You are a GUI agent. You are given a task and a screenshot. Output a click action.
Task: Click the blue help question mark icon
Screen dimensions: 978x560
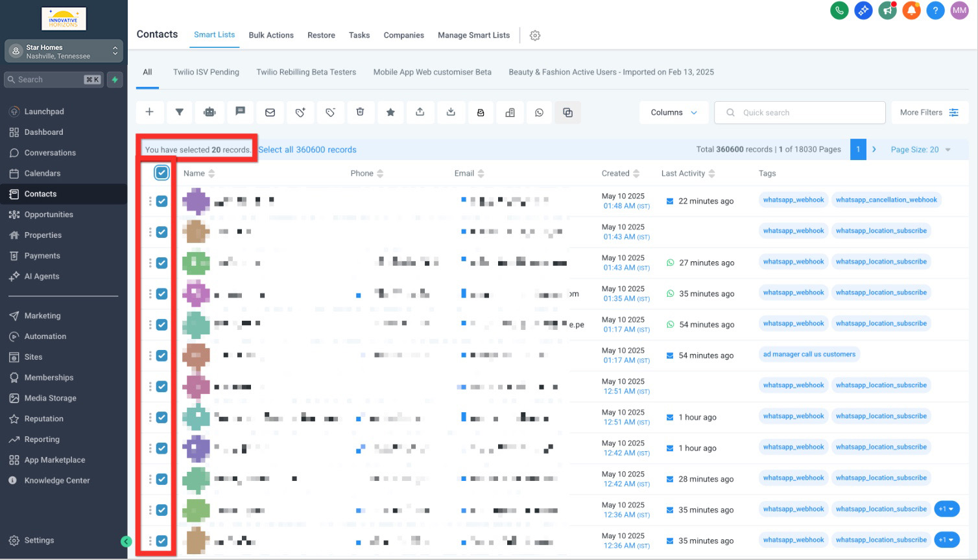coord(935,10)
